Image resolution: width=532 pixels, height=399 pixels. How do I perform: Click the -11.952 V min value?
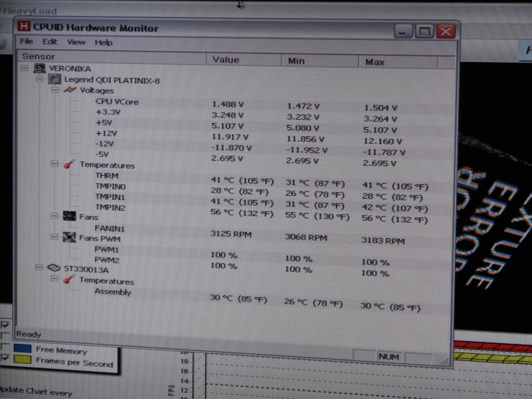tap(307, 150)
